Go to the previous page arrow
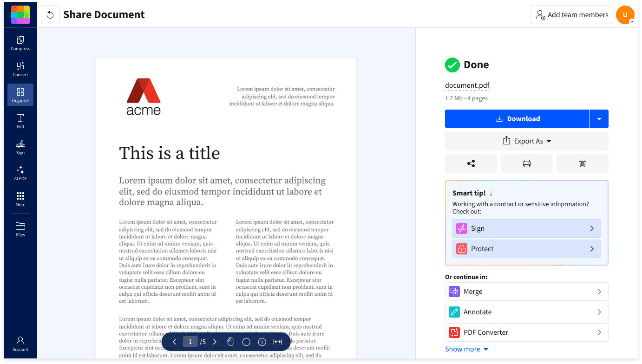This screenshot has width=642, height=364. click(x=175, y=342)
